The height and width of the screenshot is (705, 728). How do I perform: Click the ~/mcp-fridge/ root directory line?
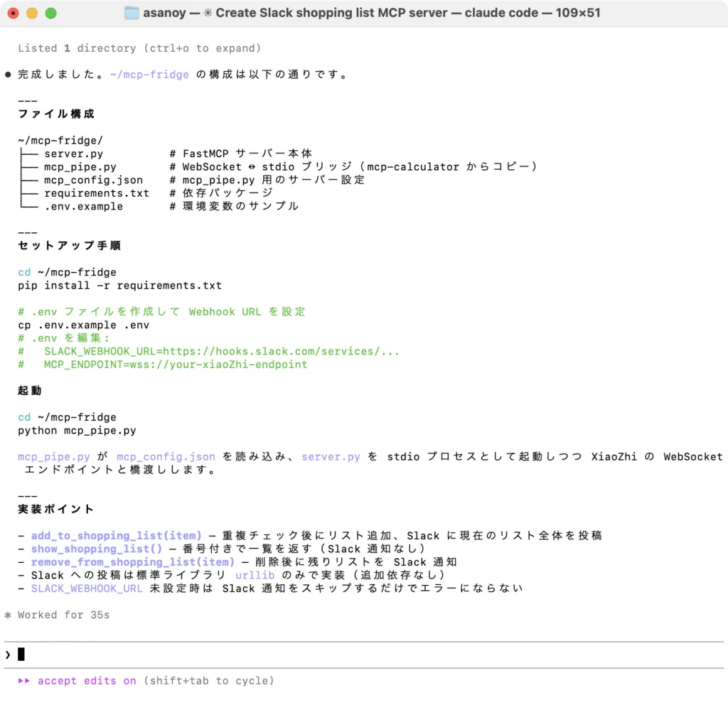click(x=60, y=141)
